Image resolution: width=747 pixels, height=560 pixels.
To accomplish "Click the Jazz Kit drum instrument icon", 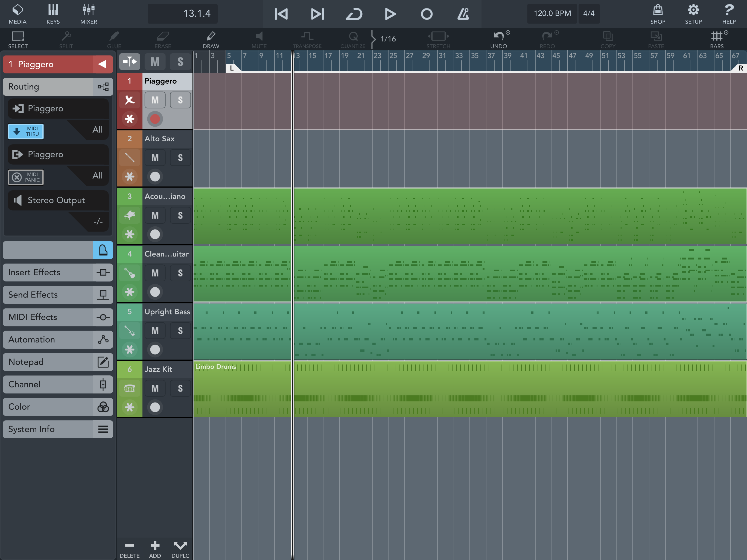I will pyautogui.click(x=130, y=388).
